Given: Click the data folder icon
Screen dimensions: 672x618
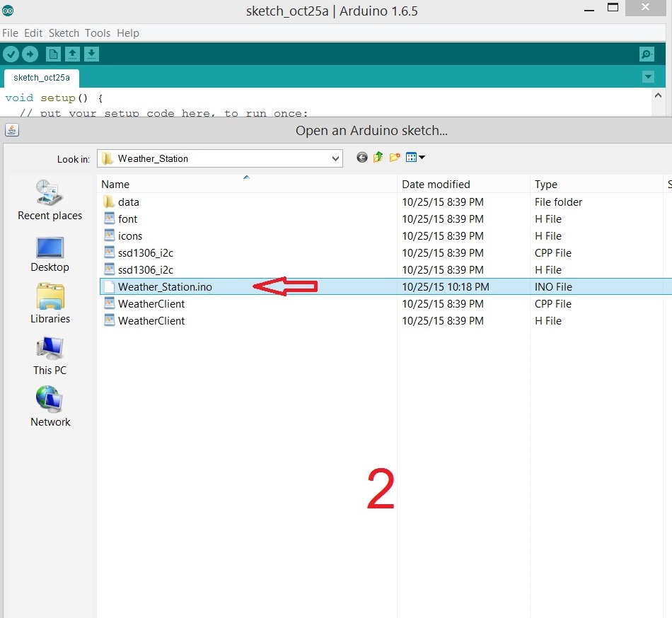Looking at the screenshot, I should point(109,202).
